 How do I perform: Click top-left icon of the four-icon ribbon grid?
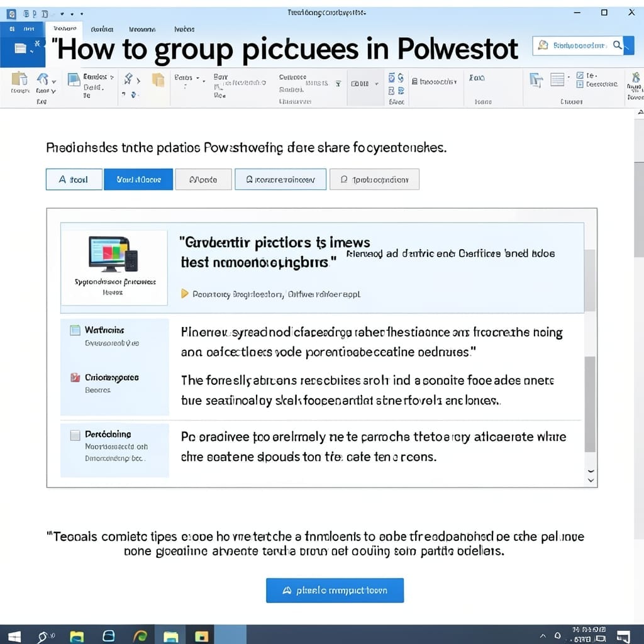(391, 77)
